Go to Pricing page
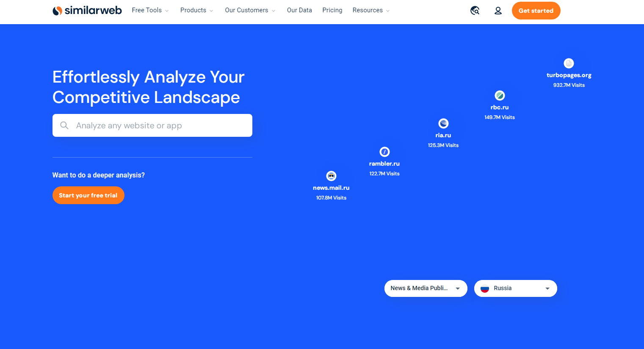This screenshot has height=349, width=644. pos(332,10)
